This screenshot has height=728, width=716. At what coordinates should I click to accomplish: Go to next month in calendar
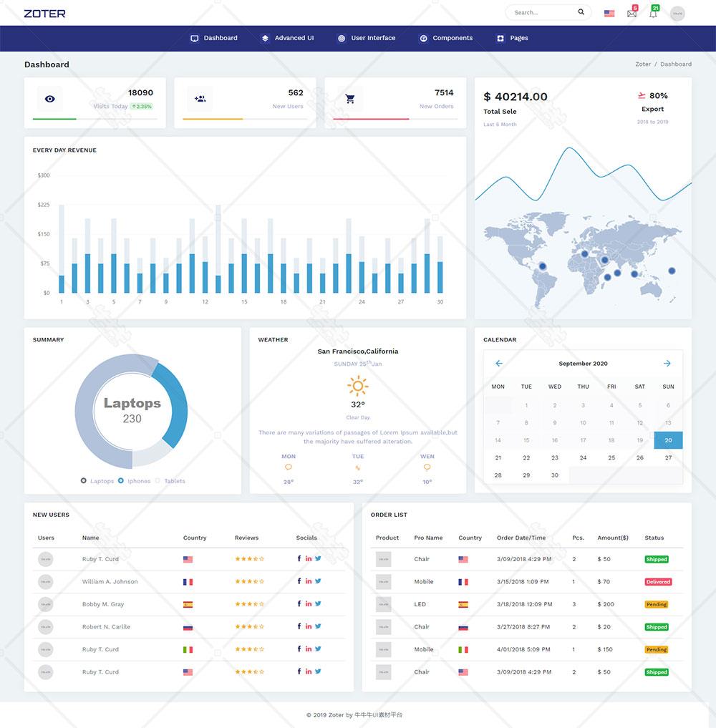pyautogui.click(x=667, y=364)
